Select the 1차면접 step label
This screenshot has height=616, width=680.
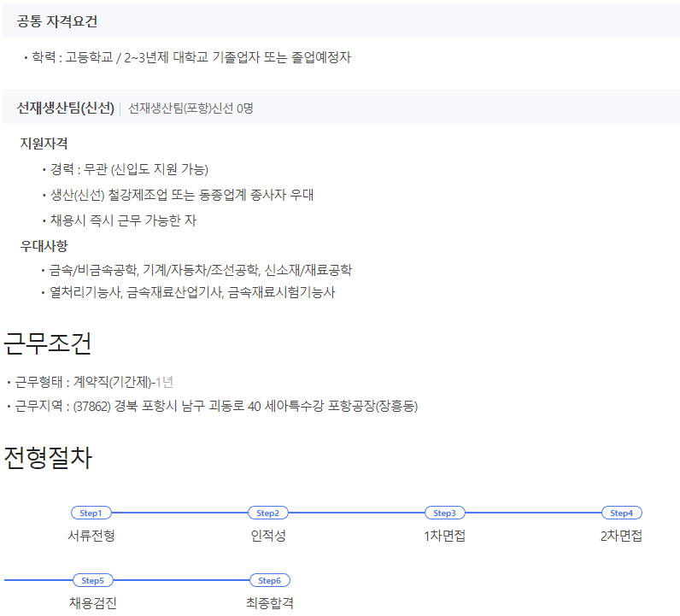(444, 536)
